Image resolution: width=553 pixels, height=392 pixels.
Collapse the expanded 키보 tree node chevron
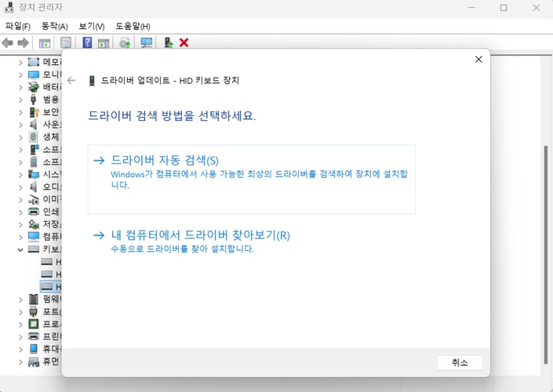coord(20,249)
